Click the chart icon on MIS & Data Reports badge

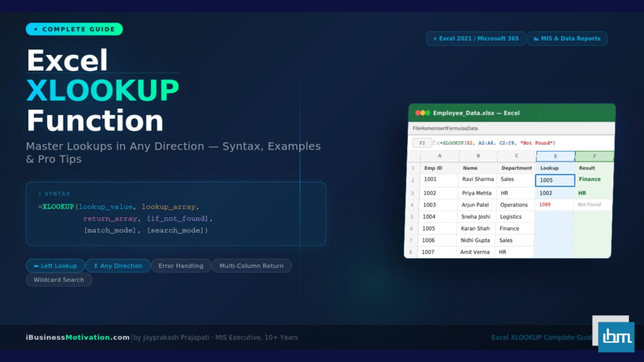[x=536, y=38]
